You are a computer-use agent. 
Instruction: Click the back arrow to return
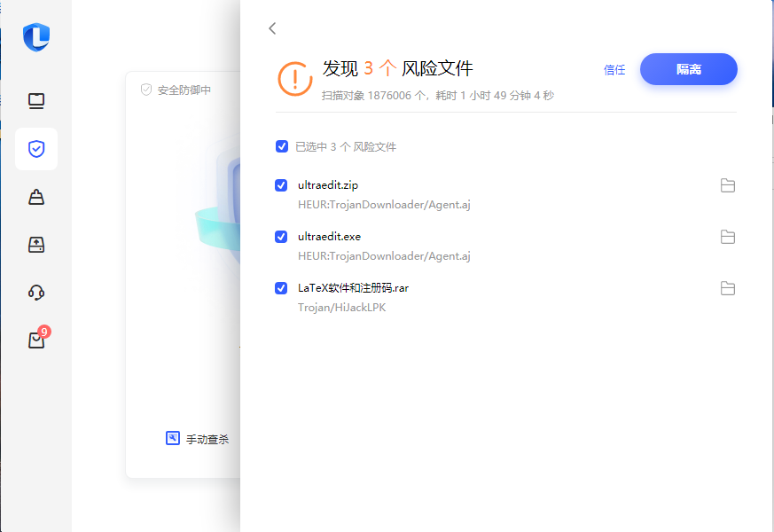271,28
